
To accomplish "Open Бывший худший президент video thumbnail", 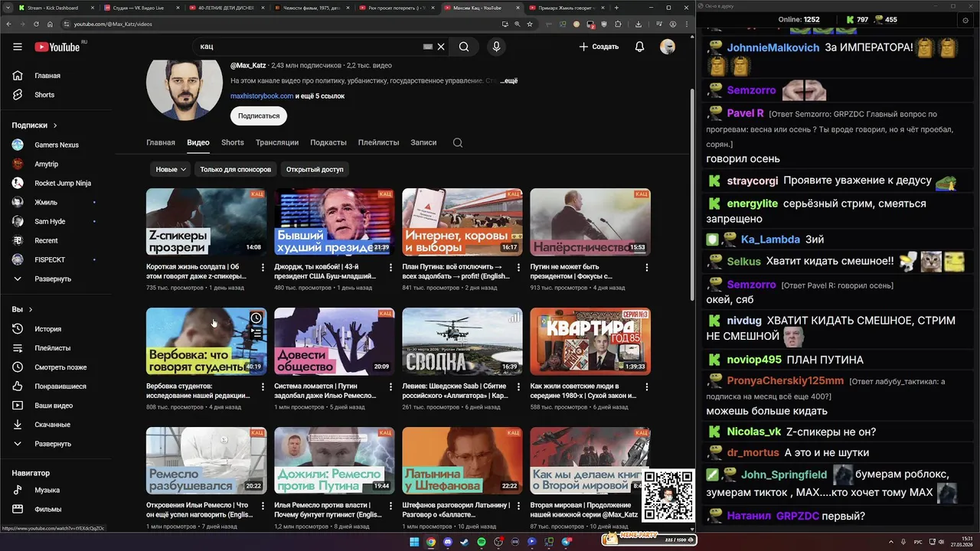I will click(335, 222).
